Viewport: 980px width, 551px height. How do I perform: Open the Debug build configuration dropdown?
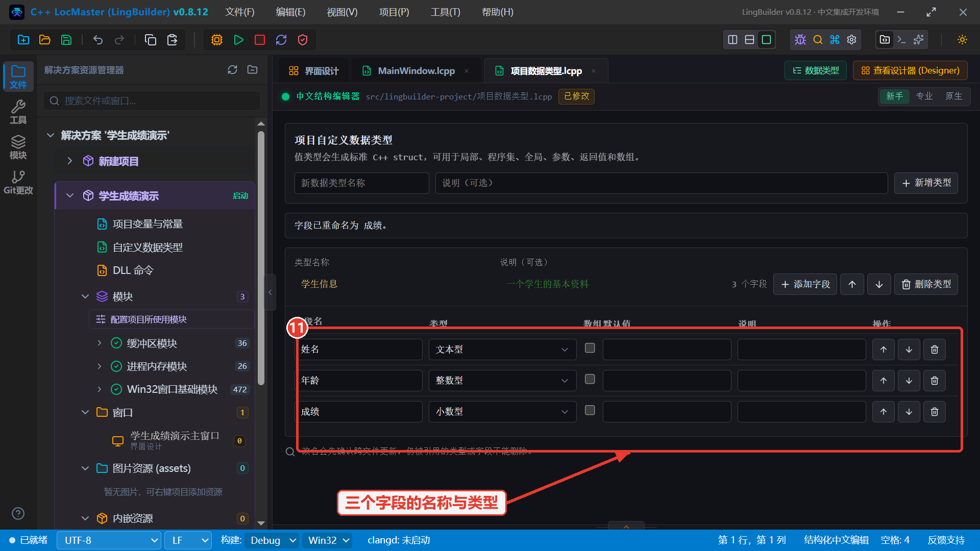[272, 540]
